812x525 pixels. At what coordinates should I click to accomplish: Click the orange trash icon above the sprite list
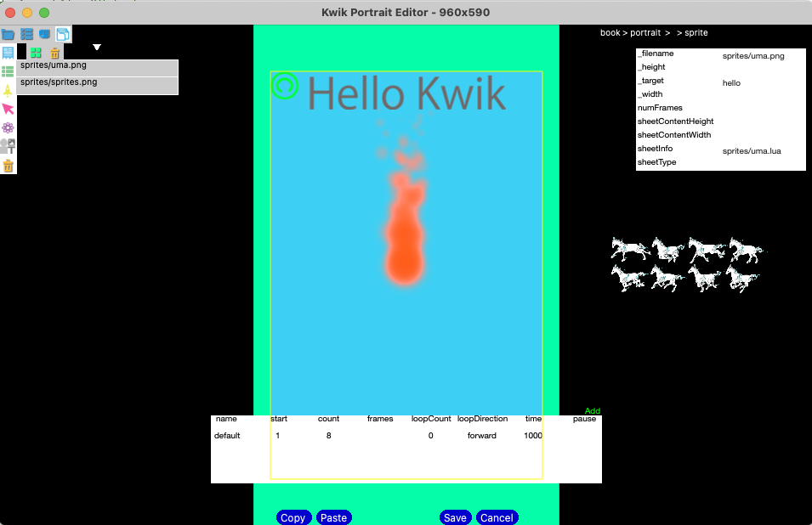(55, 53)
